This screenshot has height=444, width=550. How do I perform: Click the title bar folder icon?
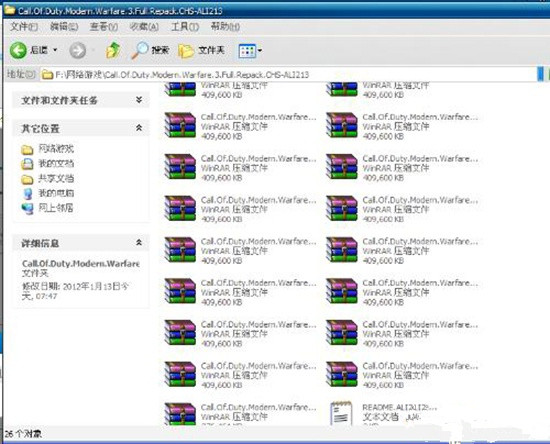[10, 10]
